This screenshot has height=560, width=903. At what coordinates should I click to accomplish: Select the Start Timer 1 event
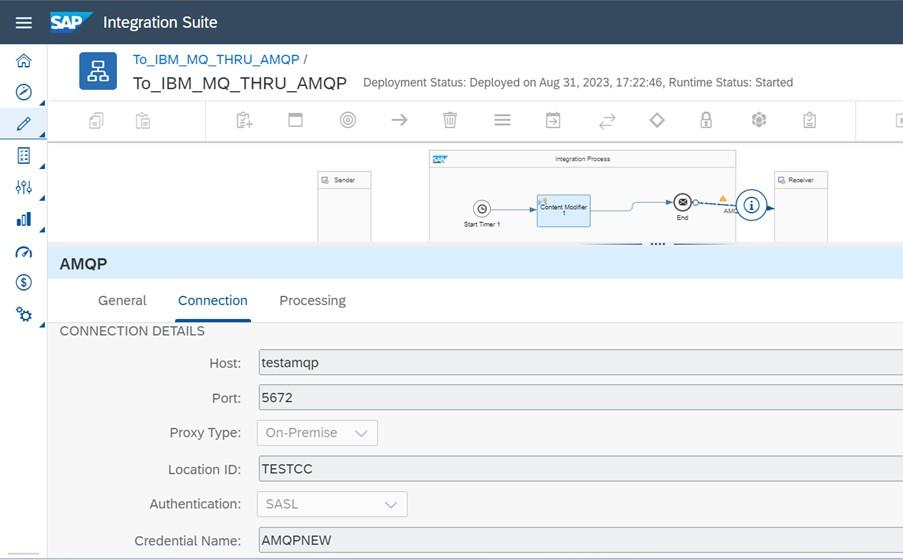point(482,209)
